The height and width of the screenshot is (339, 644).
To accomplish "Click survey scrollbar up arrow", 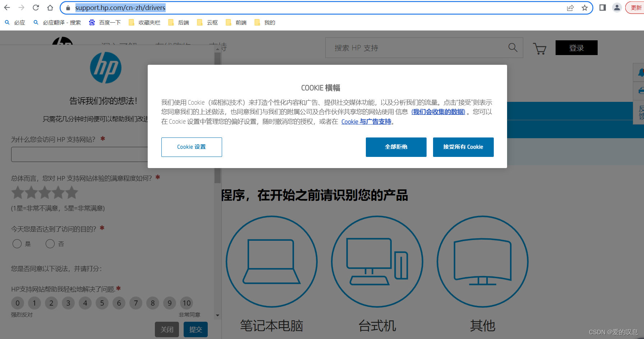I will (217, 49).
